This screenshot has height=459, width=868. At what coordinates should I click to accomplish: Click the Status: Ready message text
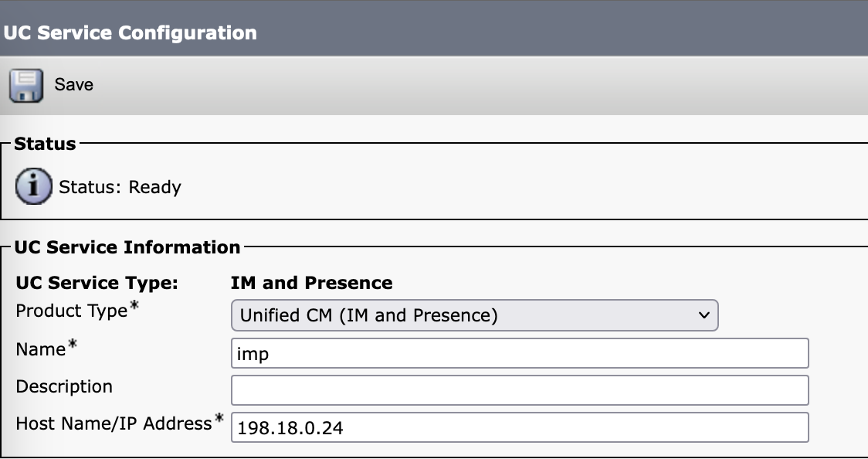[x=120, y=187]
